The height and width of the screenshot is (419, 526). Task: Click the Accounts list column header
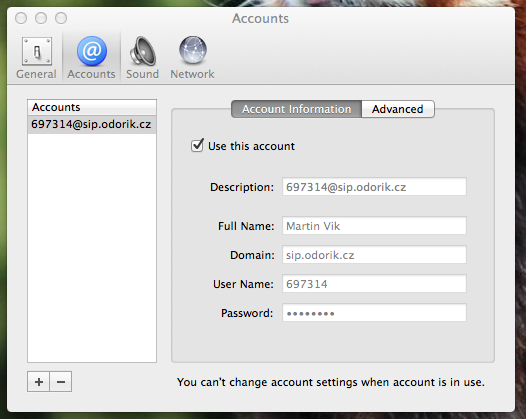point(92,107)
